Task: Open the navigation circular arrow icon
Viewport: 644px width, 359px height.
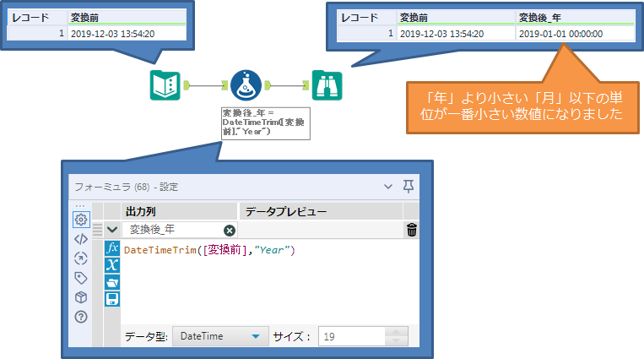Action: click(81, 258)
